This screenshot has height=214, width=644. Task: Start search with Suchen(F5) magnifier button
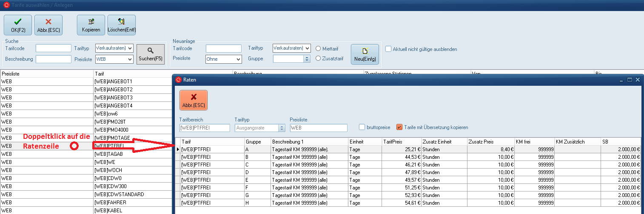150,54
